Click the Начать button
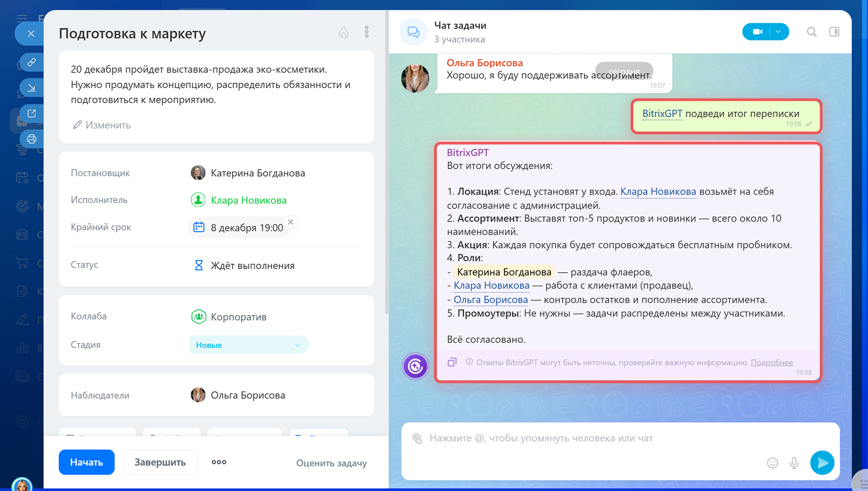 tap(86, 462)
